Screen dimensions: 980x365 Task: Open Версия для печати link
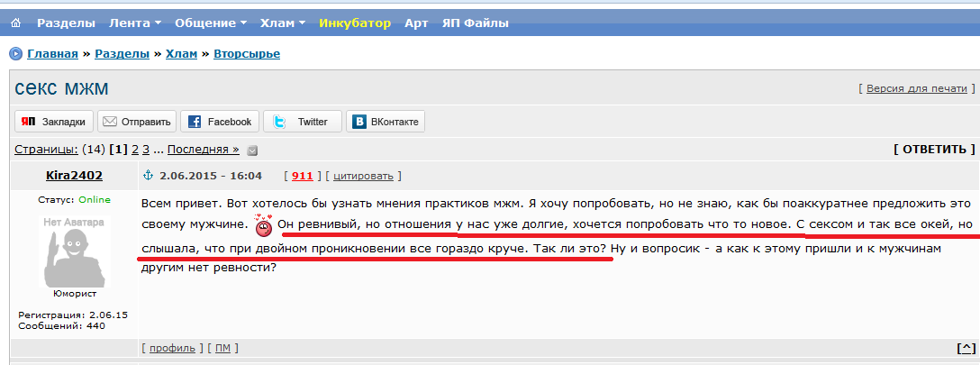pyautogui.click(x=917, y=88)
